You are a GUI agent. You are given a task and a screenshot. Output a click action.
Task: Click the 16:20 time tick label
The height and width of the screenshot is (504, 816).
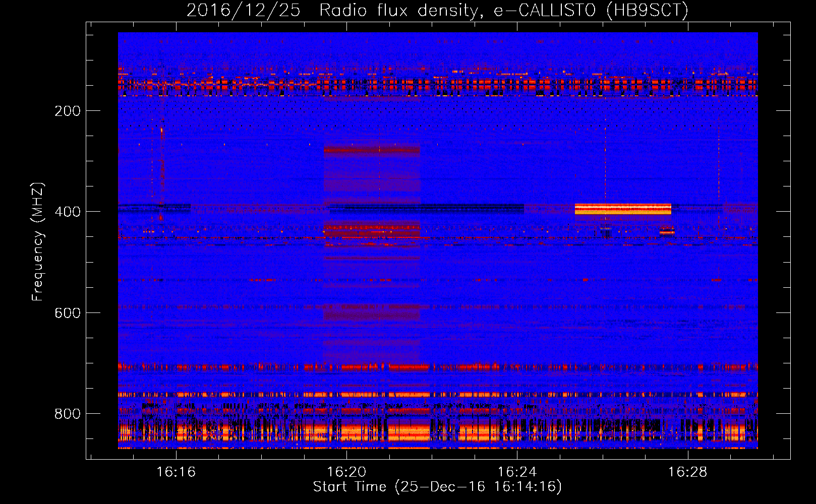(346, 472)
